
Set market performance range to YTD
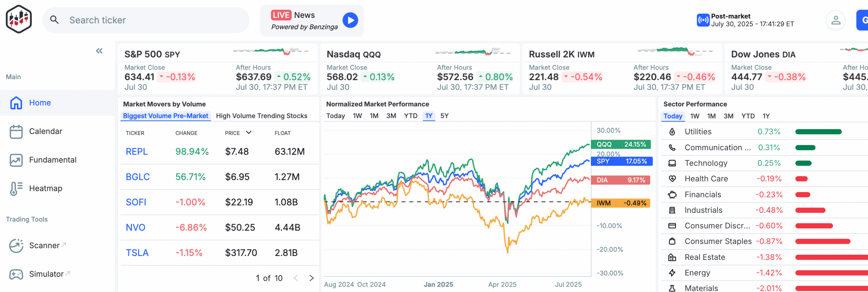[x=411, y=116]
